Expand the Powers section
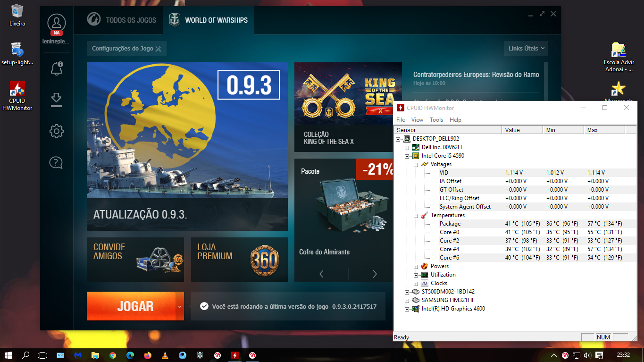Screen dimensions: 644x362 [416, 266]
